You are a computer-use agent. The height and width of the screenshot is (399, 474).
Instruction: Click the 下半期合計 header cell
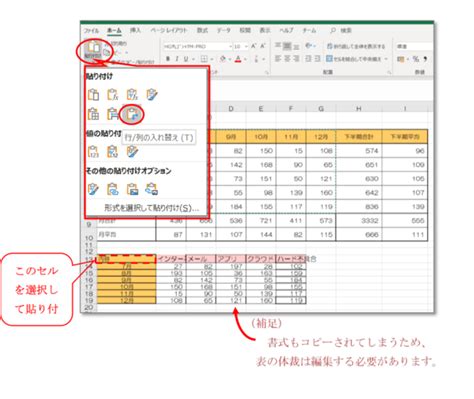[359, 137]
